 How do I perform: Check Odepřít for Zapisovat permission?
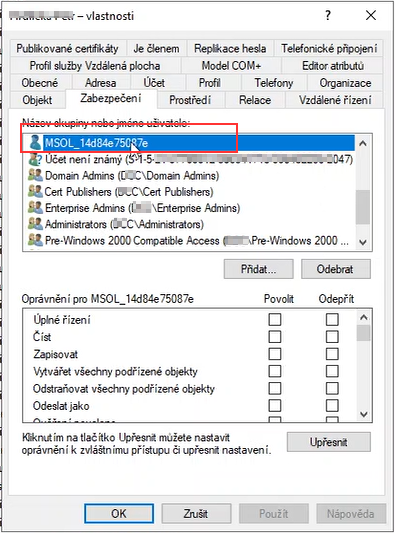coord(332,354)
